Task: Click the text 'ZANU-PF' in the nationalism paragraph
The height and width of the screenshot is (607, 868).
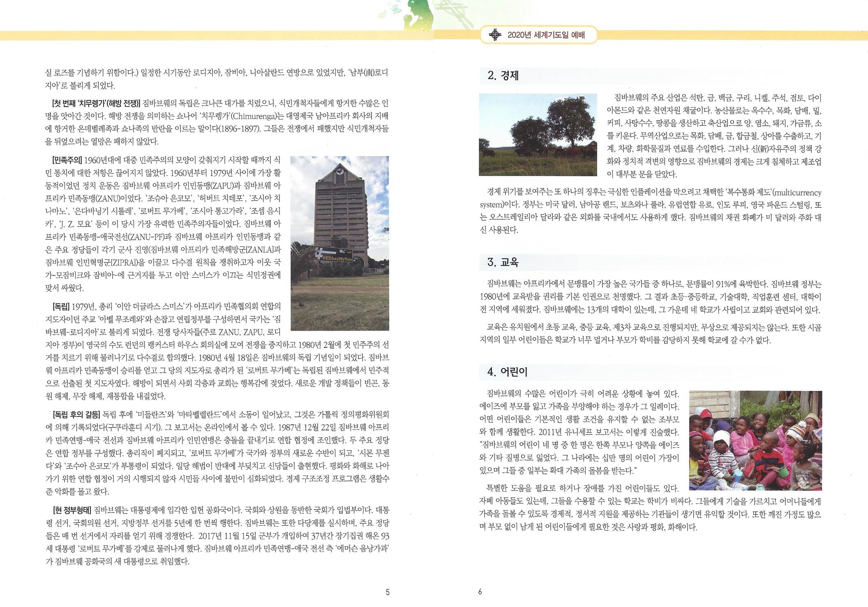Action: tap(147, 237)
